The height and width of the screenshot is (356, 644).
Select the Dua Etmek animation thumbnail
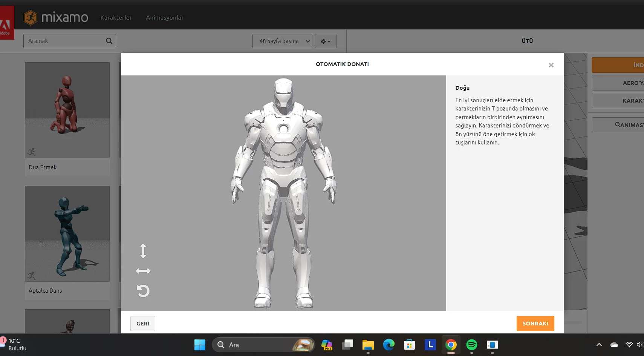point(67,110)
